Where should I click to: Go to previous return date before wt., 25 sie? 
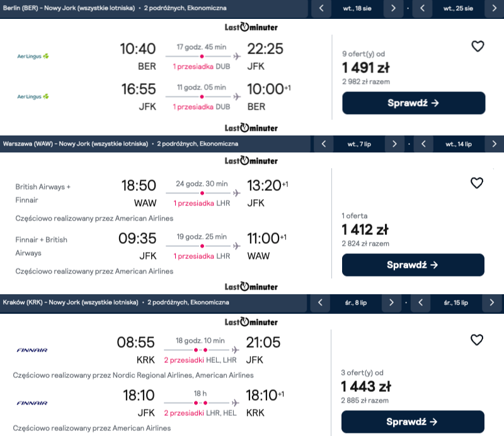[x=422, y=8]
